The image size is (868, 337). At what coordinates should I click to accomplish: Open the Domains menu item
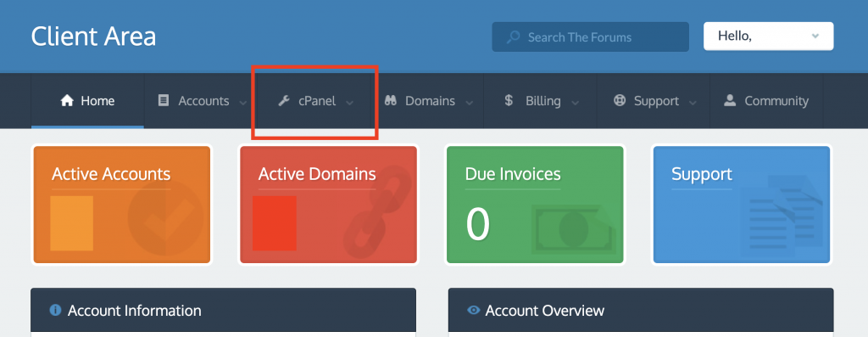click(428, 101)
